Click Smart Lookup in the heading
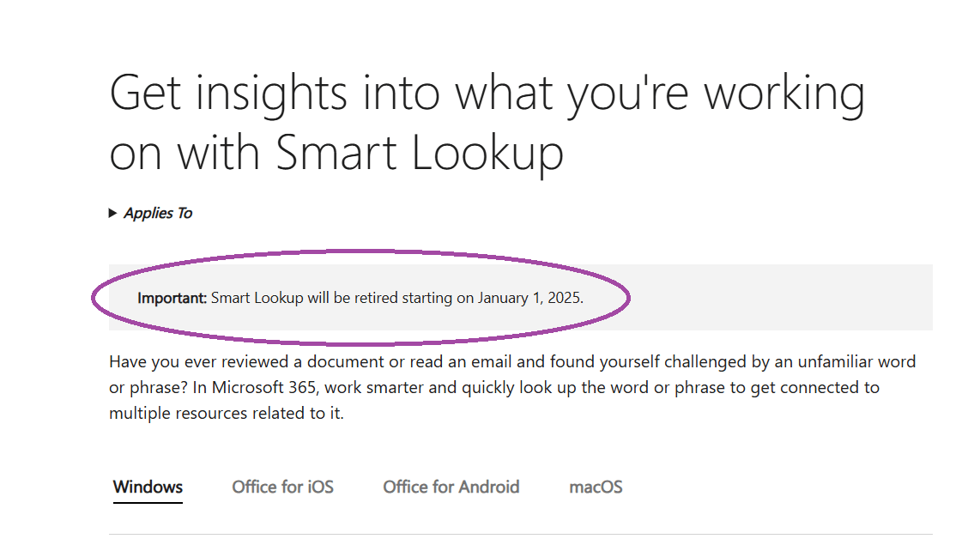The width and height of the screenshot is (980, 551). point(420,153)
